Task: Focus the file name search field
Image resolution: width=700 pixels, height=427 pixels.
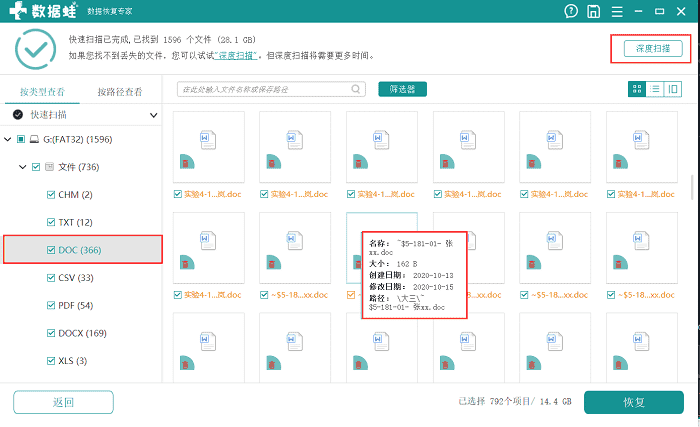Action: tap(271, 89)
